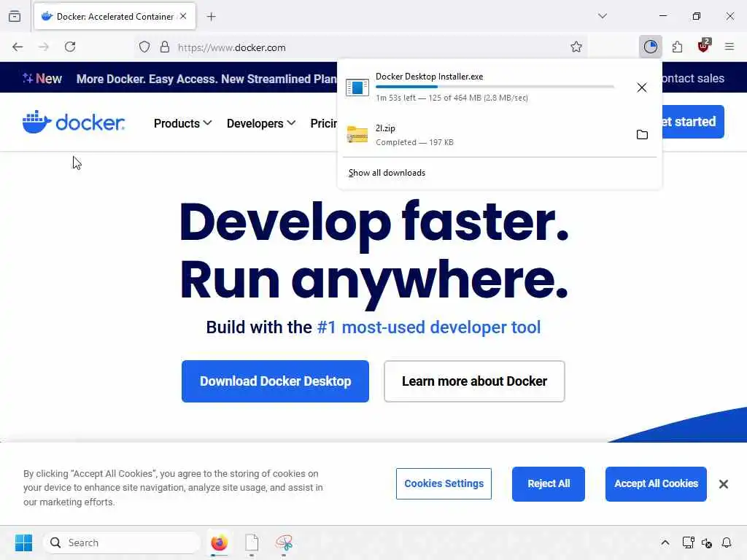Open the extensions puzzle icon
Screen dimensions: 747x560
click(x=677, y=47)
